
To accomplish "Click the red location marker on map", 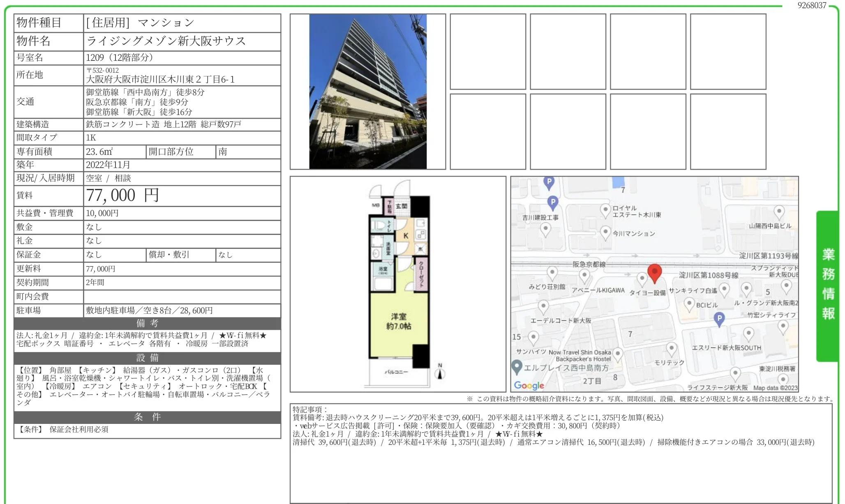I will coord(654,273).
